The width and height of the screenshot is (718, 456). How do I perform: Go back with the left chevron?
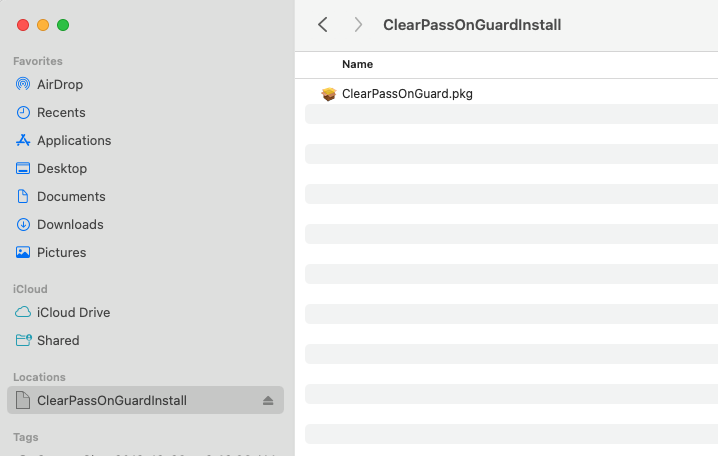[x=322, y=25]
